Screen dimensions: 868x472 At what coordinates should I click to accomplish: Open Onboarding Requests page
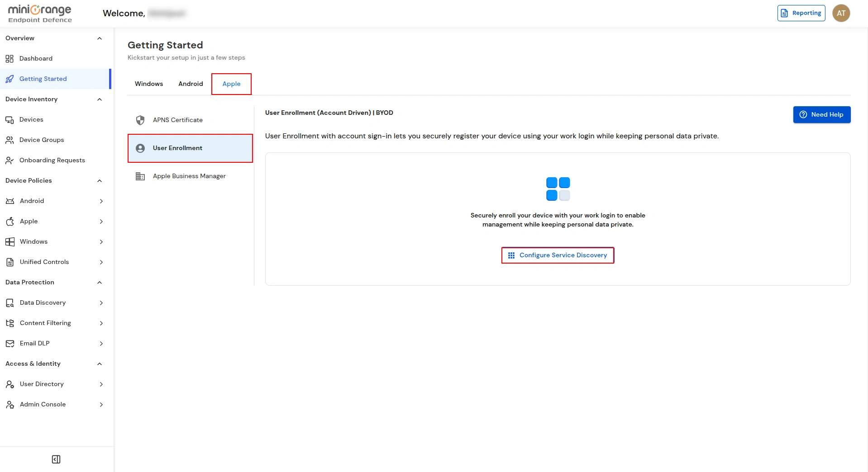pos(55,160)
